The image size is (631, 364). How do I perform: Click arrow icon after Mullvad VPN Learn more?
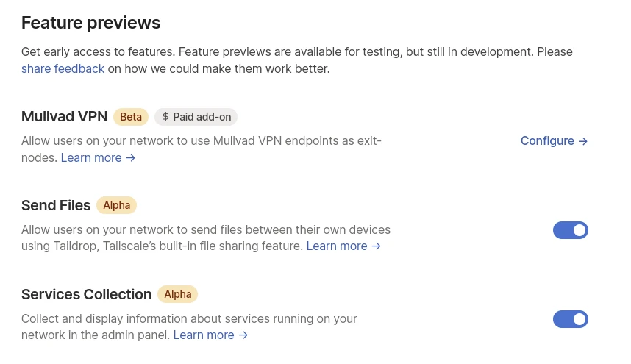[131, 158]
